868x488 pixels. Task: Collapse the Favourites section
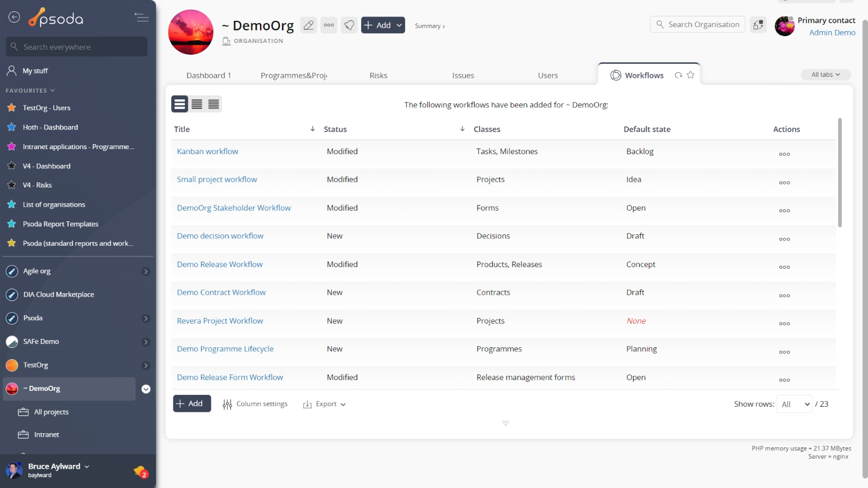(x=30, y=90)
